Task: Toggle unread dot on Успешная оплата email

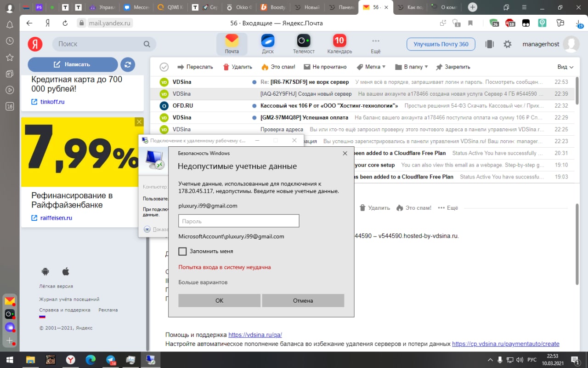Action: [x=254, y=118]
